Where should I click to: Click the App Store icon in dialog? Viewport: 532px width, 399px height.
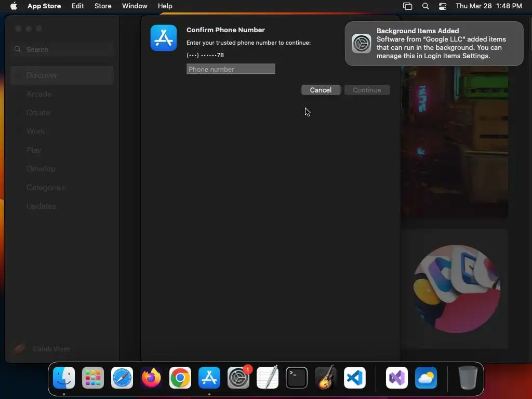(164, 37)
